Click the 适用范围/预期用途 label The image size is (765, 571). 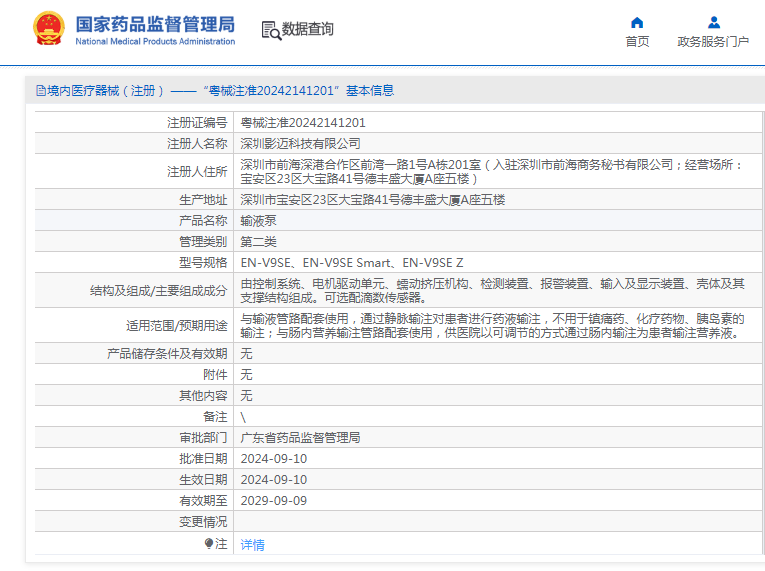click(x=177, y=326)
